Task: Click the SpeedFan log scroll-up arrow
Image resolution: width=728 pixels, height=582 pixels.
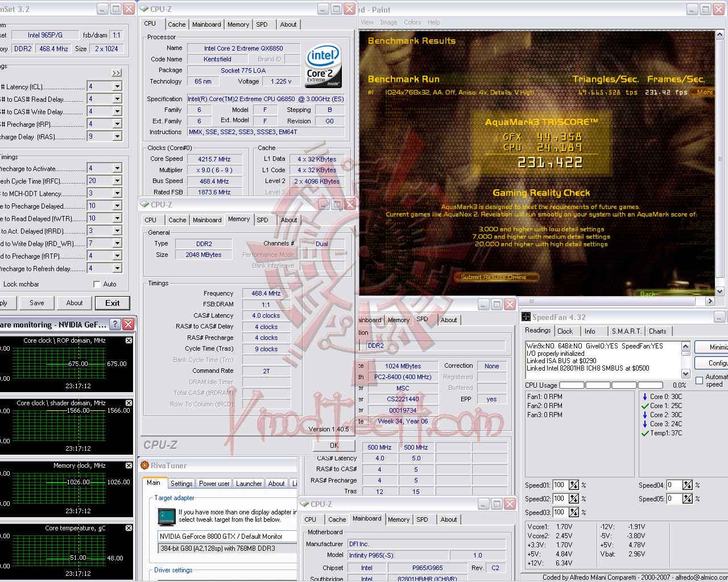Action: coord(685,347)
